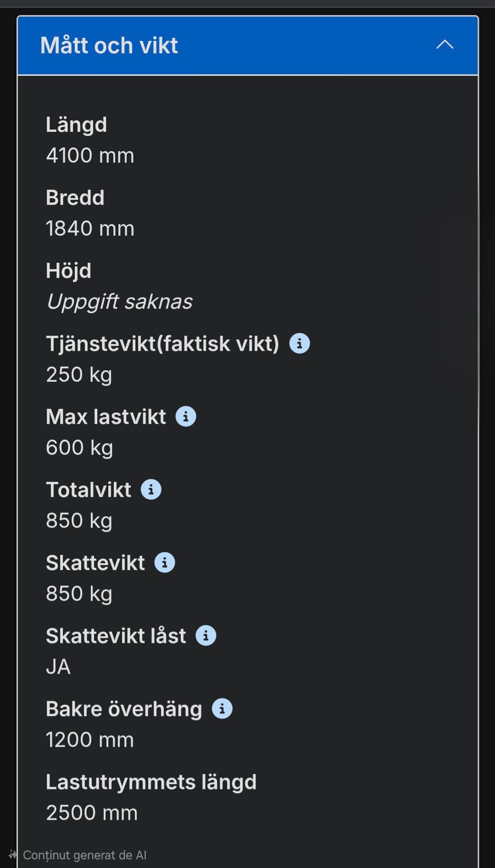Open info icon next to Tjänstevikt(faktisk vikt)
Screen dimensions: 495x868
[x=300, y=343]
